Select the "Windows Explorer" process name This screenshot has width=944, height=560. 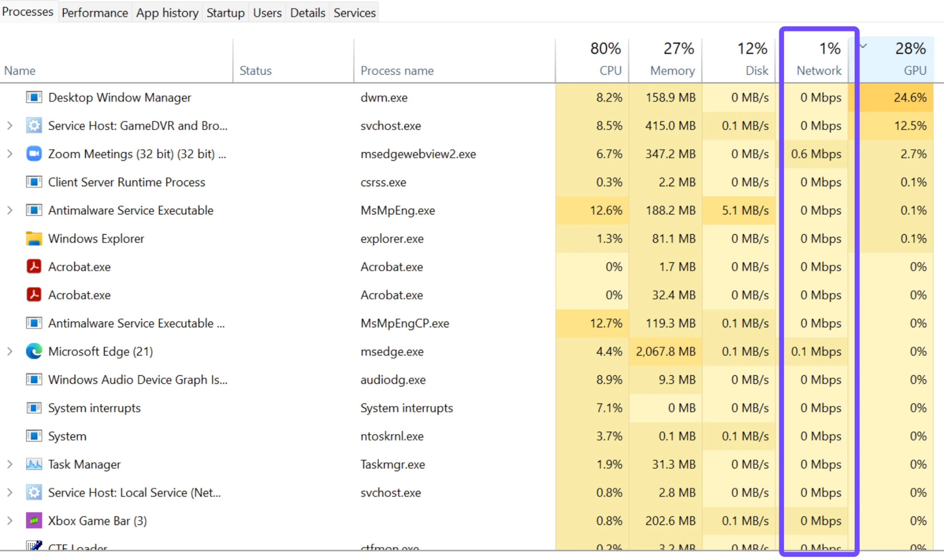tap(96, 238)
